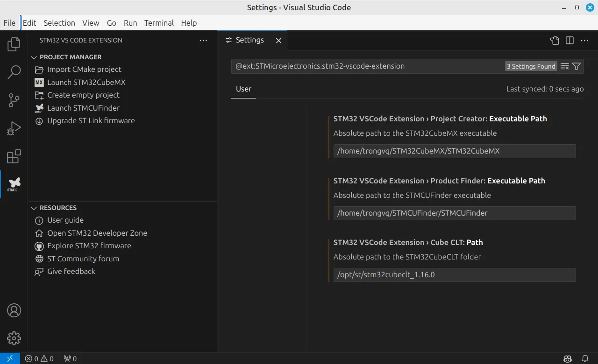Open the Run menu
This screenshot has width=598, height=364.
pos(130,23)
